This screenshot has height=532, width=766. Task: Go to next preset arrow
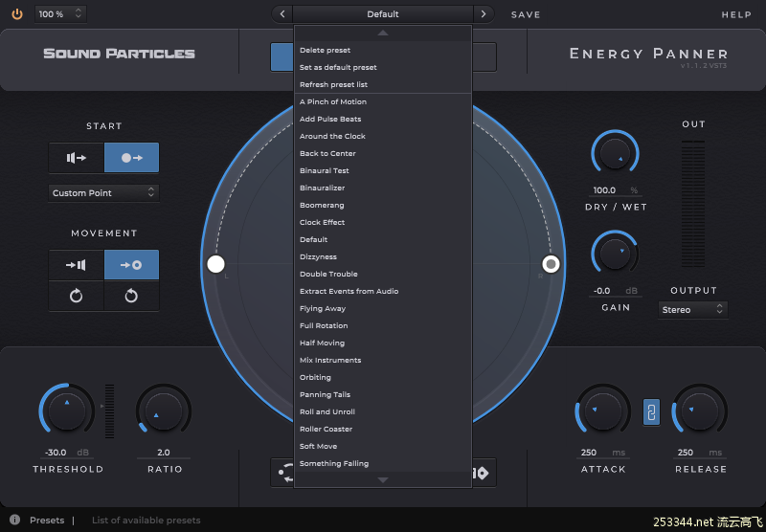(484, 14)
